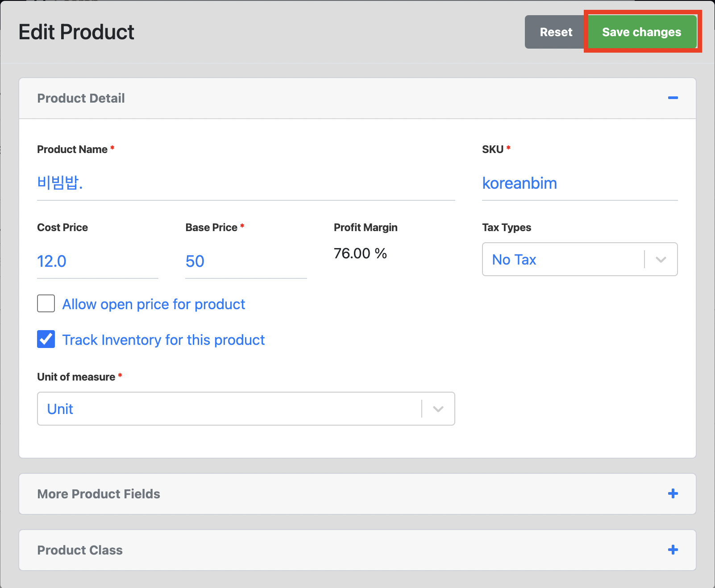Expand Product Class via plus icon
This screenshot has height=588, width=715.
tap(673, 550)
